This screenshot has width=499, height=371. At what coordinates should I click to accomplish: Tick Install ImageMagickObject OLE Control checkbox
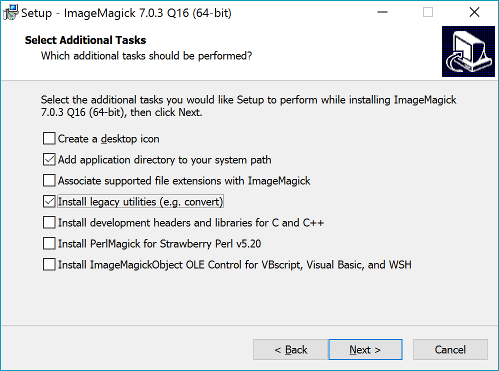coord(49,264)
